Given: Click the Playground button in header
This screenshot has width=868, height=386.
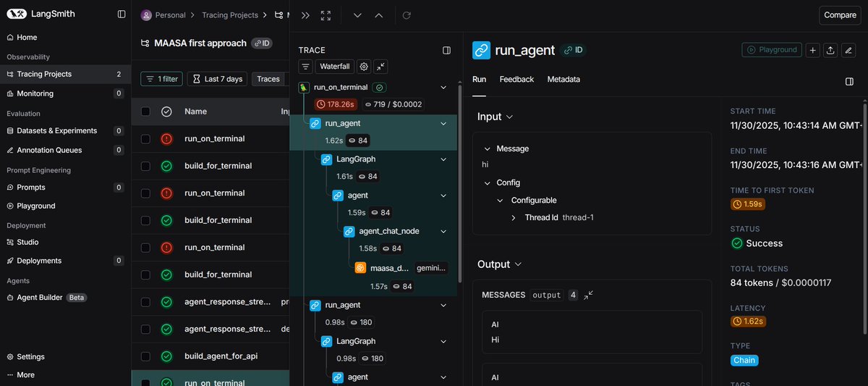Looking at the screenshot, I should tap(772, 50).
